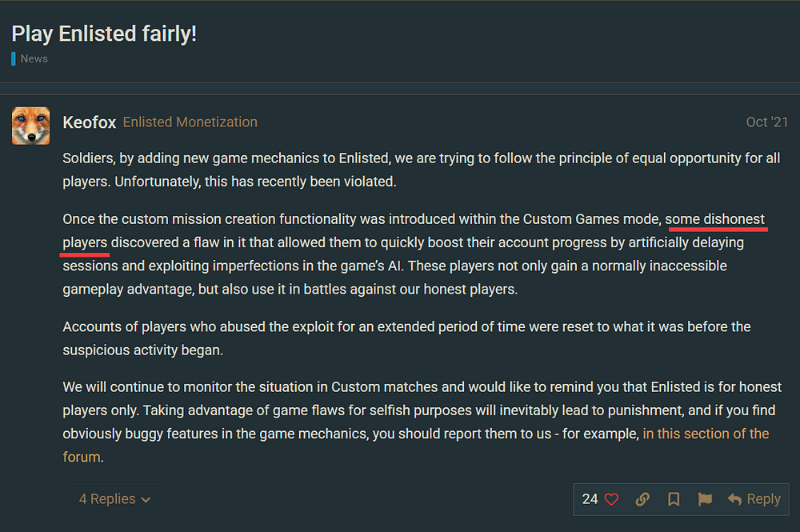Expand the 4 Replies chevron
800x532 pixels.
pos(115,499)
